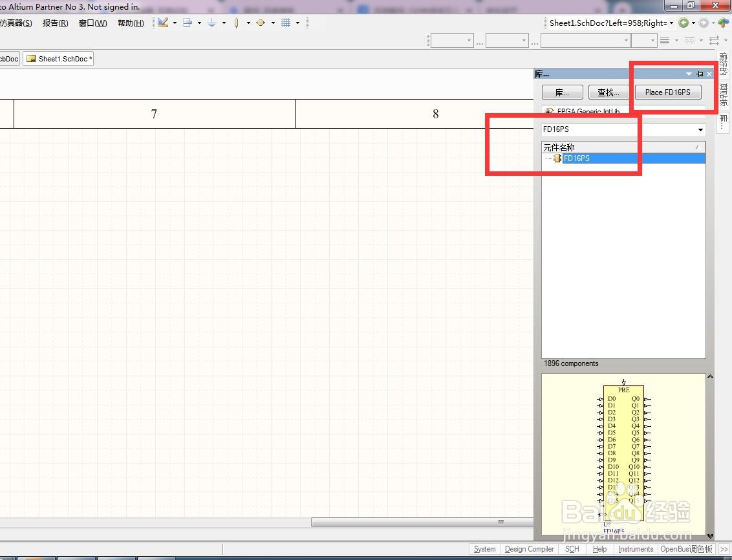
Task: Select the drawing utility tools icon
Action: click(163, 23)
